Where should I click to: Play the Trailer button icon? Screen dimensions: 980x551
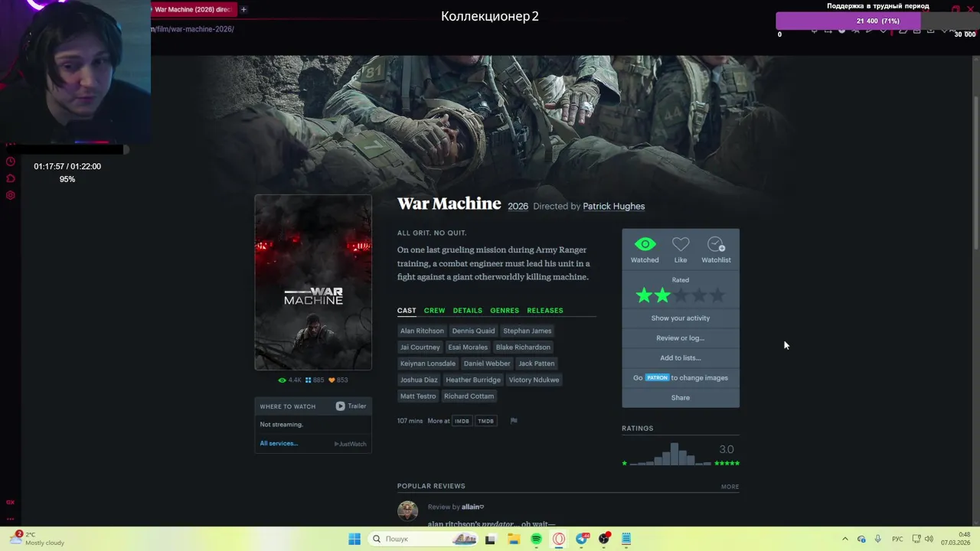coord(340,406)
